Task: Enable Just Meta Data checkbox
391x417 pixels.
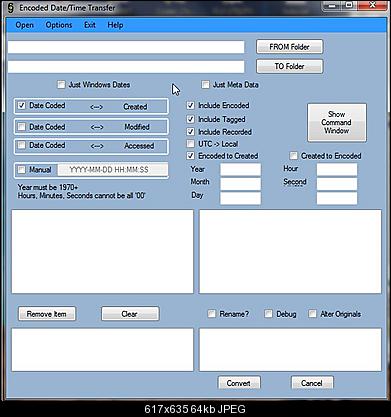Action: point(206,85)
